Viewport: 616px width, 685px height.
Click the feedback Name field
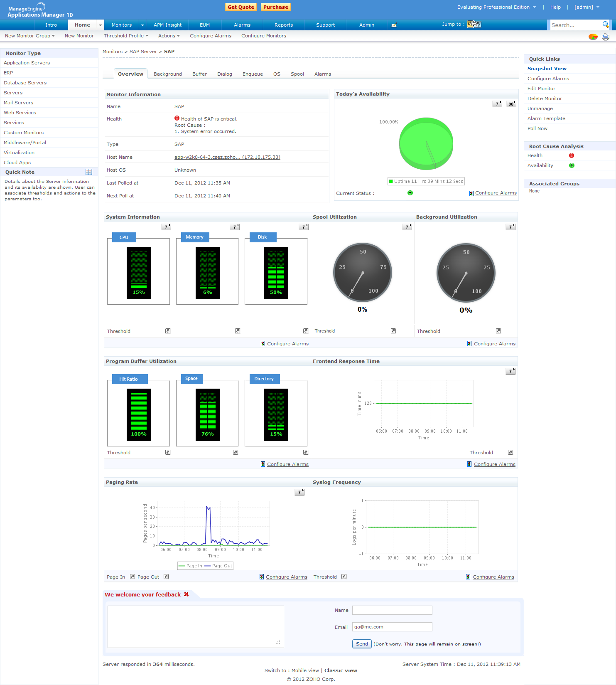[392, 610]
